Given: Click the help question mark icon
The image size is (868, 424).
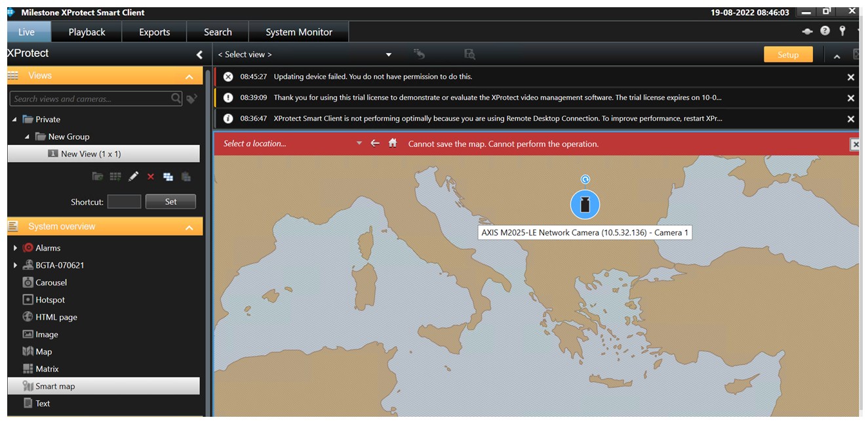Looking at the screenshot, I should (825, 30).
